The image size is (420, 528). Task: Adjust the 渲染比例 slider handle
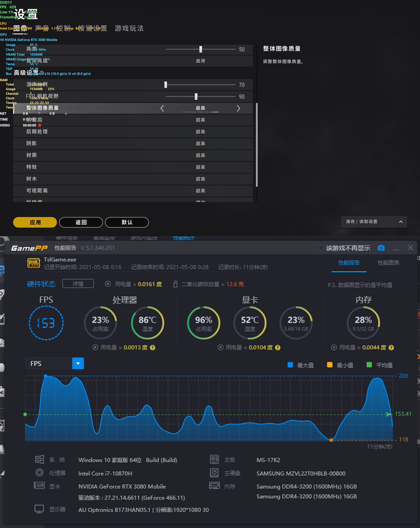pyautogui.click(x=166, y=85)
